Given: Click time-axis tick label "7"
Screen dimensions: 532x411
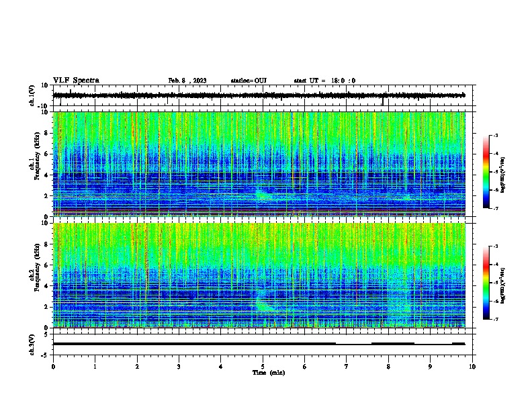Looking at the screenshot, I should (347, 367).
